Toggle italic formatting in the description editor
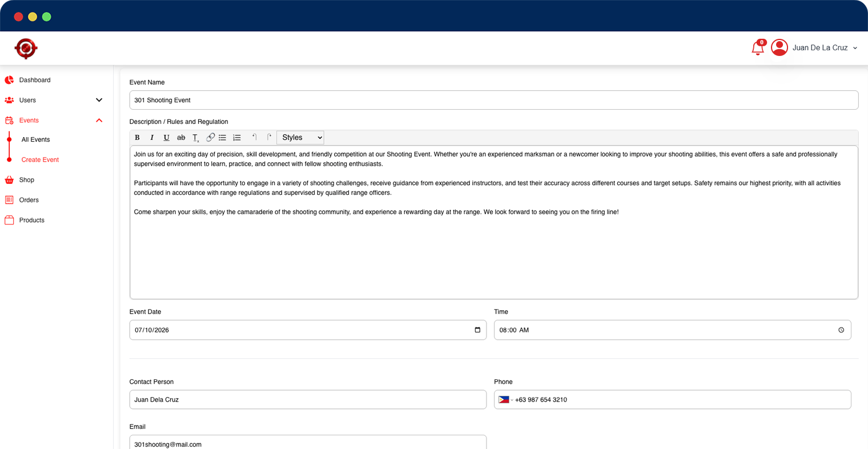The width and height of the screenshot is (868, 449). 152,138
